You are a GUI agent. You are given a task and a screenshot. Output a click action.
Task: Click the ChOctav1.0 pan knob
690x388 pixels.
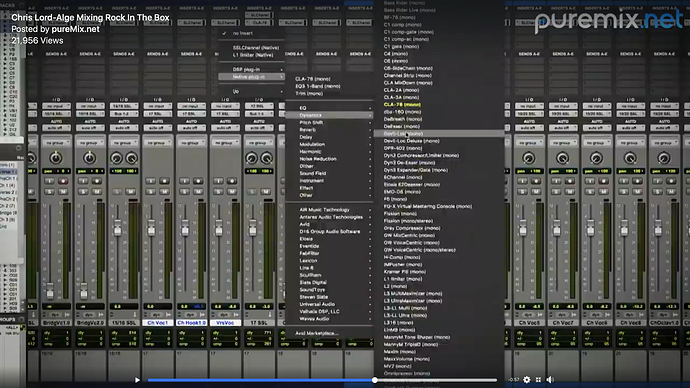664,158
